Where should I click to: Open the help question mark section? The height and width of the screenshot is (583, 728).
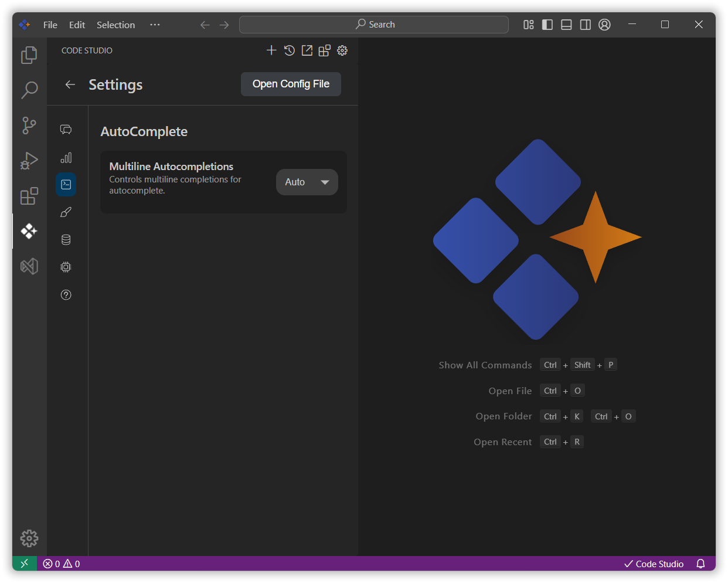tap(66, 294)
